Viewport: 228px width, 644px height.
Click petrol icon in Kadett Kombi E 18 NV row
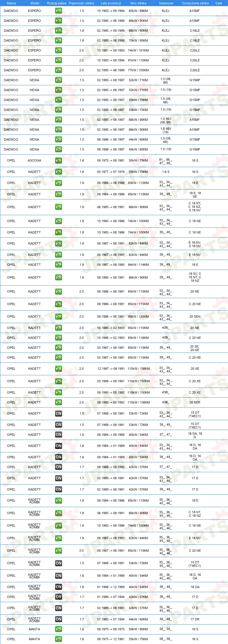coord(58,538)
